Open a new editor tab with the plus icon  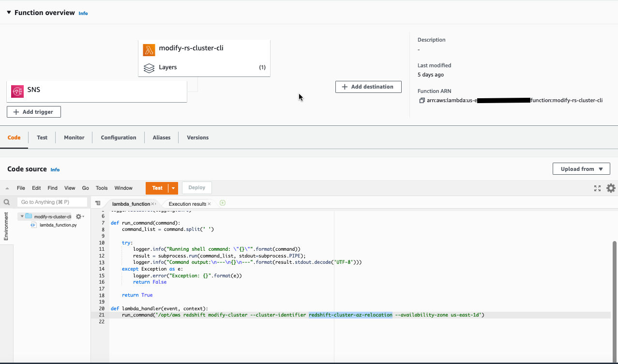[223, 203]
